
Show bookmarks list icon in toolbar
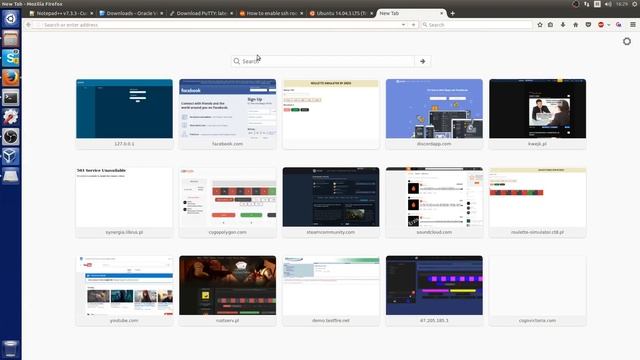(x=551, y=25)
